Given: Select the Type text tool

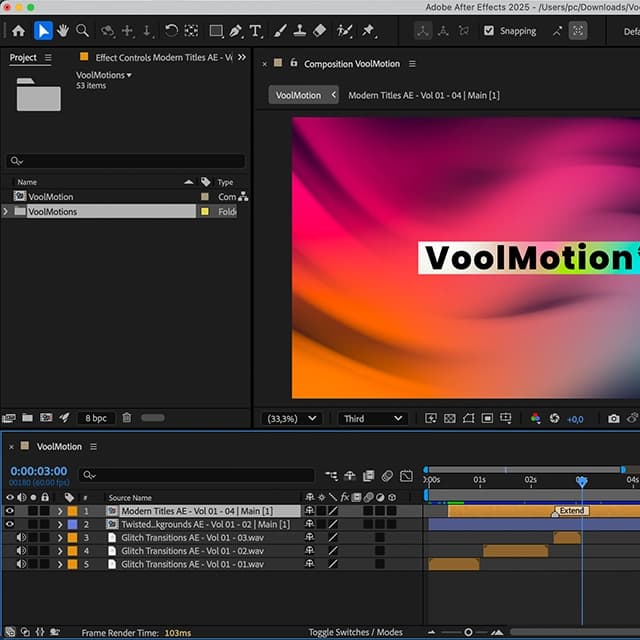Looking at the screenshot, I should click(x=256, y=31).
